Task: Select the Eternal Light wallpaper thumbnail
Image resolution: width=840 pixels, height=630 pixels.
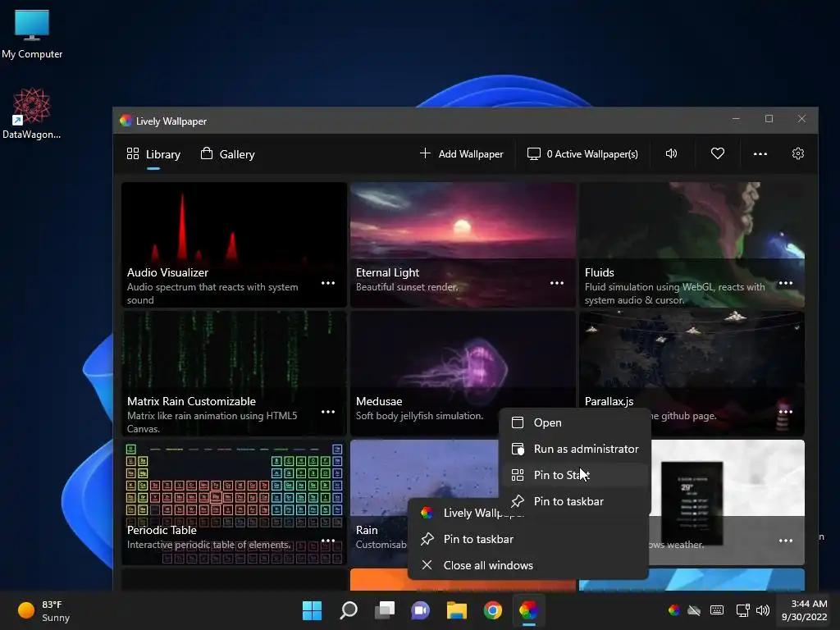Action: click(463, 244)
